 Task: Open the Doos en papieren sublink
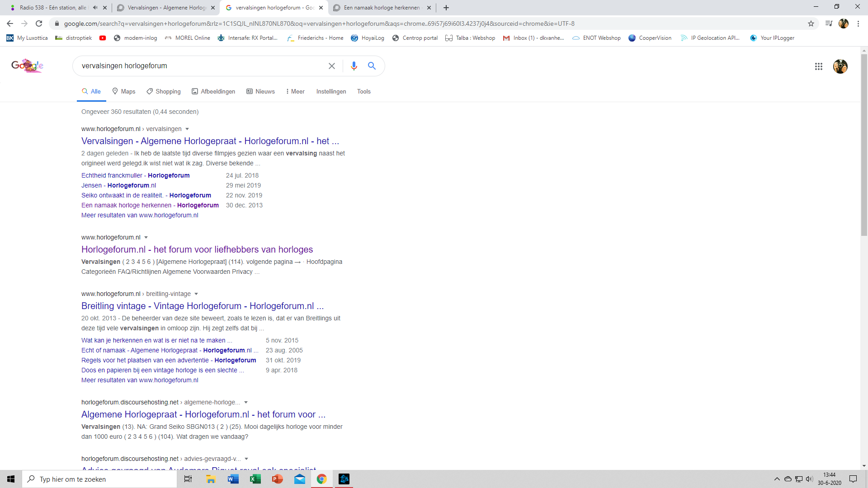[x=163, y=370]
